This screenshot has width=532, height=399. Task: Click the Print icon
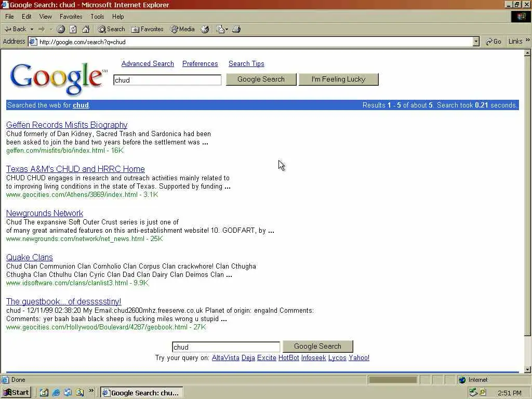(x=236, y=29)
